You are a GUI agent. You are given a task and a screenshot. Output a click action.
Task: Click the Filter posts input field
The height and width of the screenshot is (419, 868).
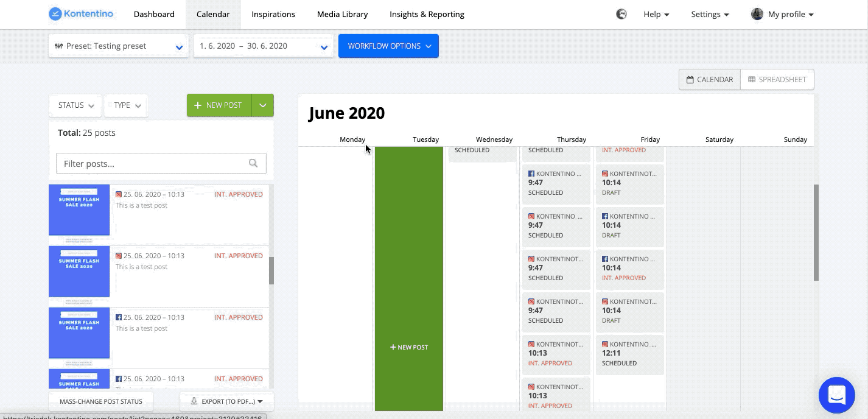point(152,163)
